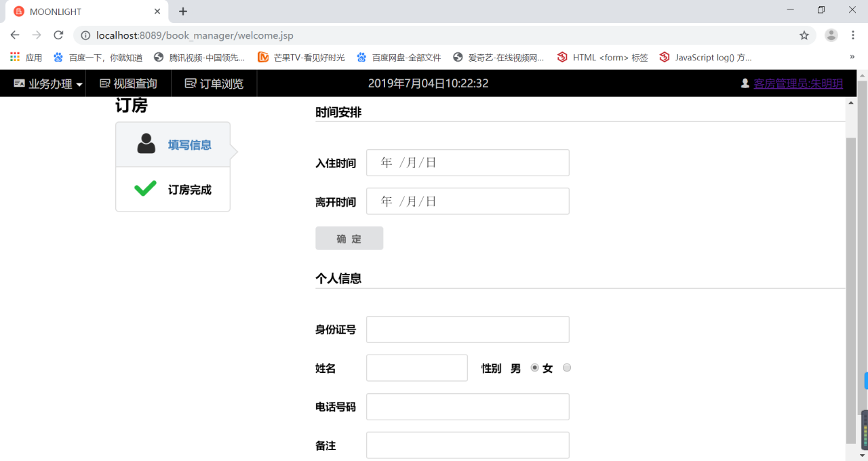868x461 pixels.
Task: Click the 时间安排 section heading
Action: (338, 113)
